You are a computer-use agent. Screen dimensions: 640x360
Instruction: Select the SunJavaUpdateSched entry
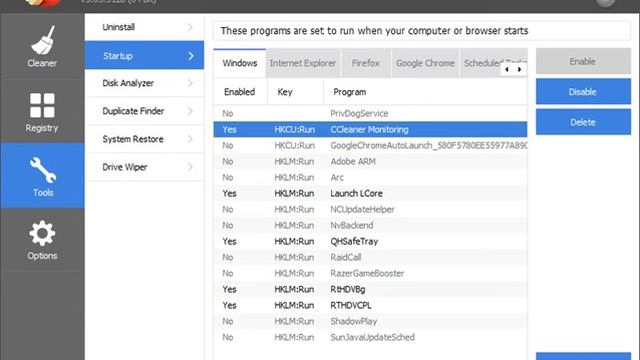pyautogui.click(x=370, y=337)
